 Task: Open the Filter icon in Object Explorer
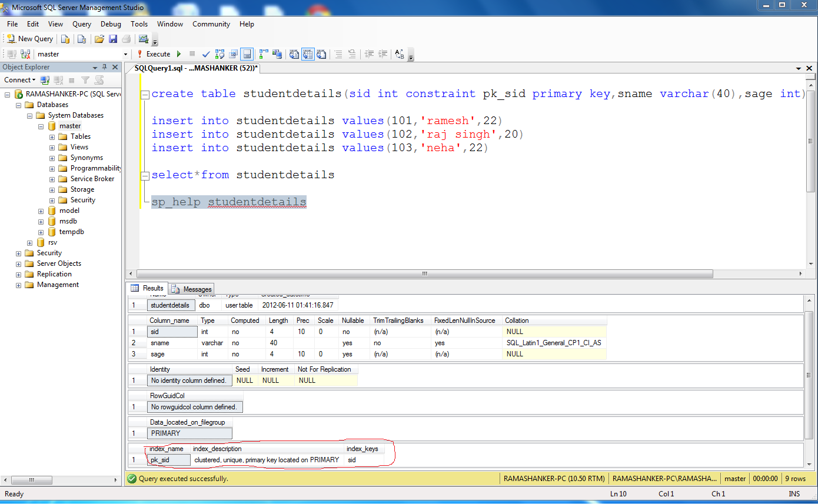tap(85, 80)
